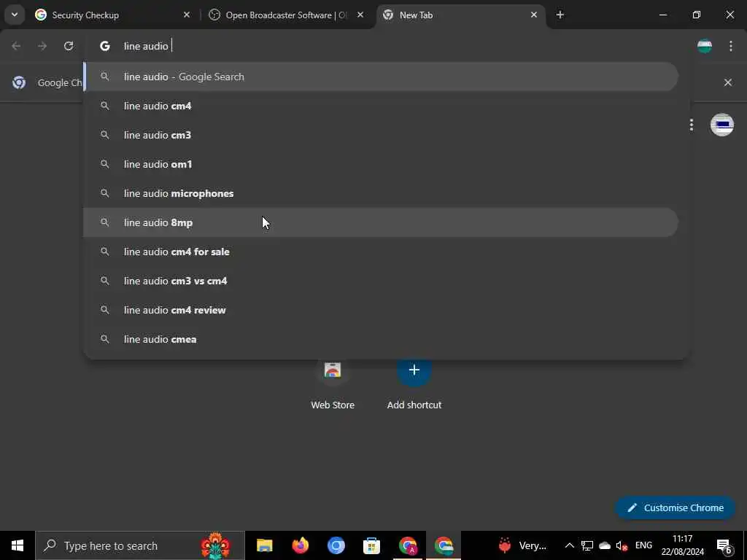Viewport: 747px width, 560px height.
Task: Click the taskbar 'Type here to search' box
Action: click(x=140, y=545)
